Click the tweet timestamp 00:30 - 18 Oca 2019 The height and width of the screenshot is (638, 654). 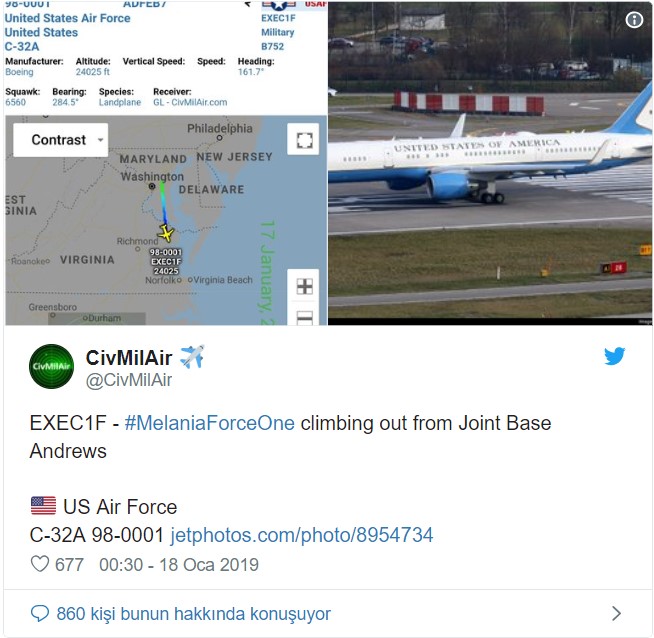click(x=178, y=565)
